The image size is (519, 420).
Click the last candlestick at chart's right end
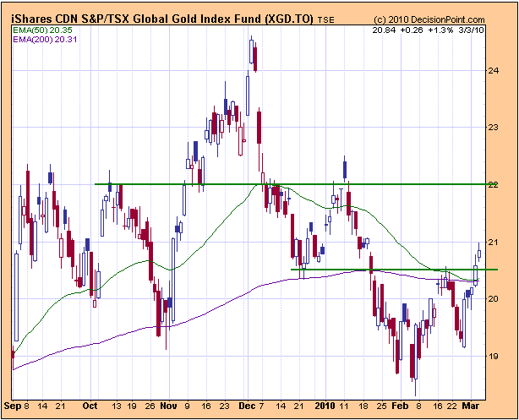coord(479,252)
